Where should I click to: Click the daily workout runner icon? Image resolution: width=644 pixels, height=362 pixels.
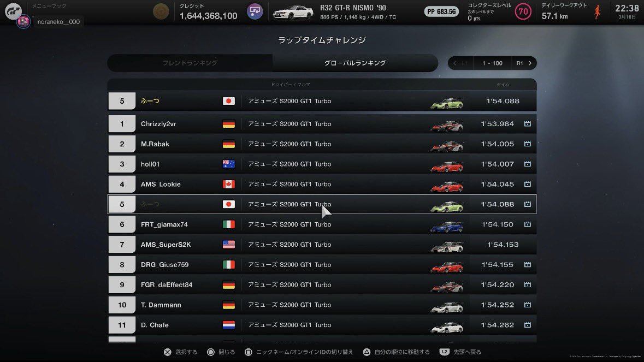coord(598,12)
